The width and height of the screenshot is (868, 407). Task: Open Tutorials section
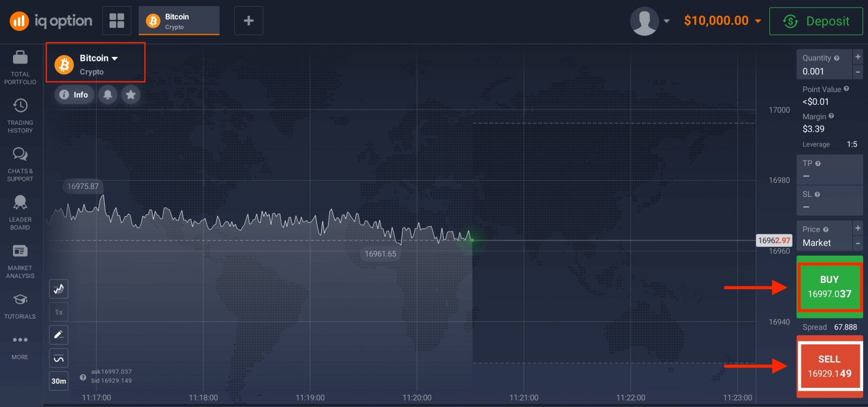pos(20,306)
